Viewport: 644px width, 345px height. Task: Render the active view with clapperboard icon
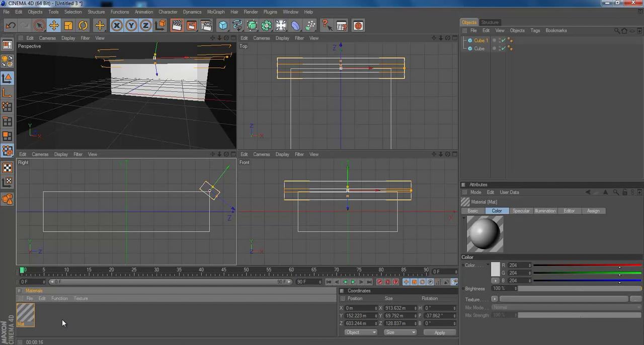177,25
